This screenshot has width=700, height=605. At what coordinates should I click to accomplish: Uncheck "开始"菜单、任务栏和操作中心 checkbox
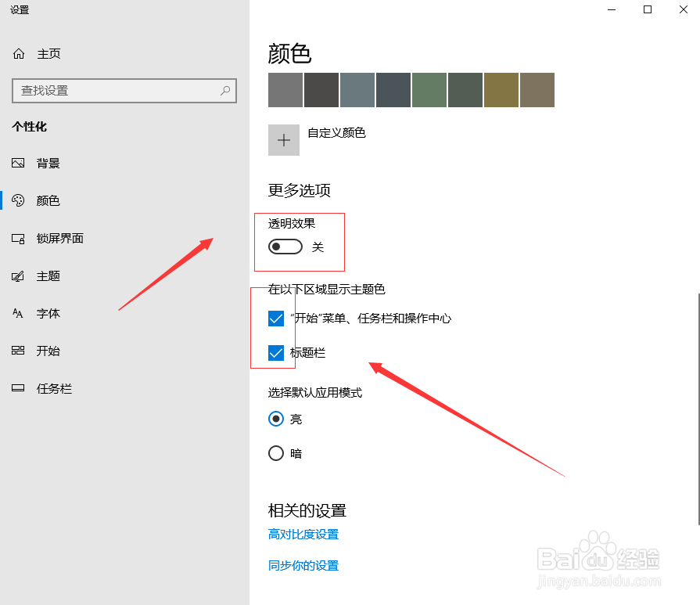[x=276, y=319]
